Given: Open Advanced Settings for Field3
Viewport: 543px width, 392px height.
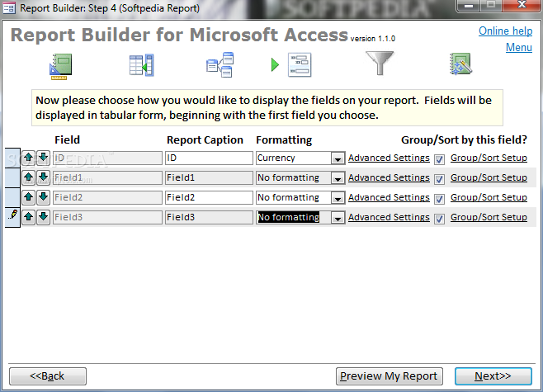Looking at the screenshot, I should [389, 217].
